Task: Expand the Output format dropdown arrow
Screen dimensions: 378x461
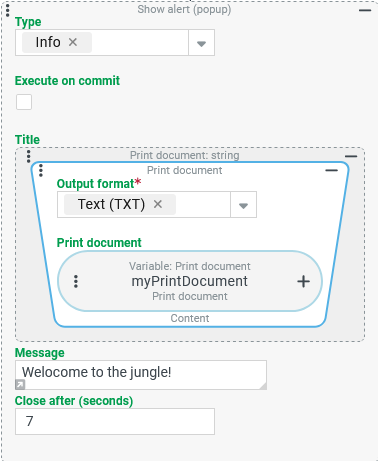Action: point(243,205)
